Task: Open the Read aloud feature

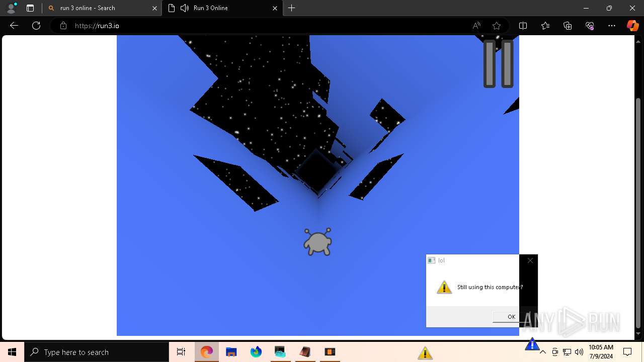Action: pos(476,26)
